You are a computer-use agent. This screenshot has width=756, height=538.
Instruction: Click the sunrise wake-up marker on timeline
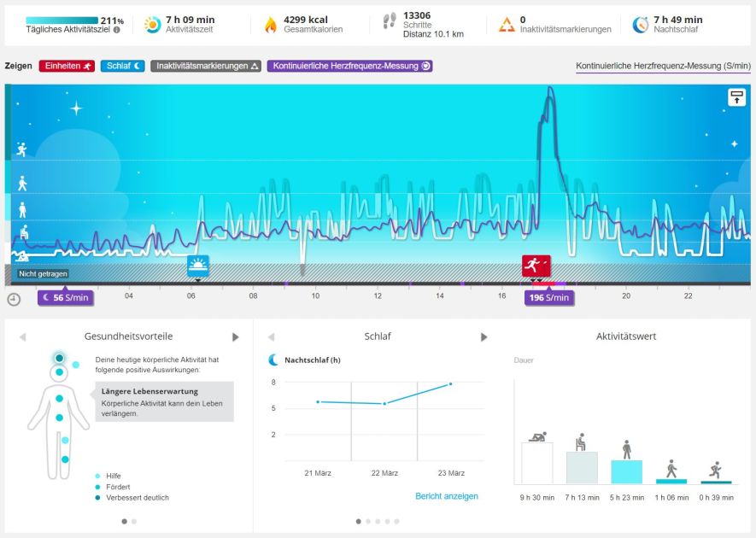[198, 266]
